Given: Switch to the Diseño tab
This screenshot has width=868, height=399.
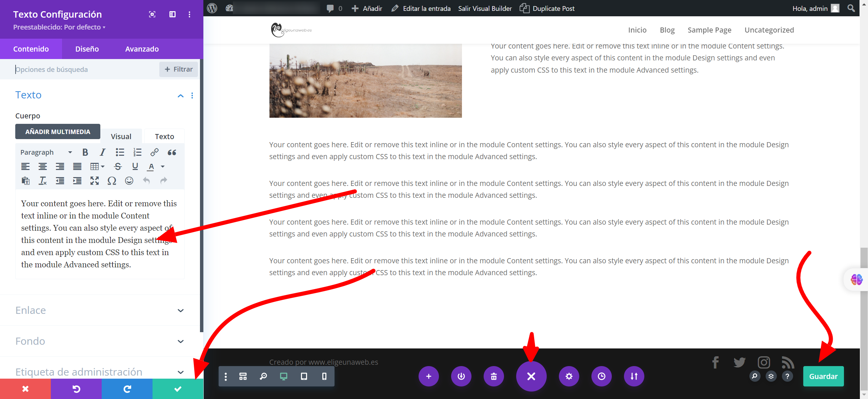Looking at the screenshot, I should pyautogui.click(x=87, y=49).
